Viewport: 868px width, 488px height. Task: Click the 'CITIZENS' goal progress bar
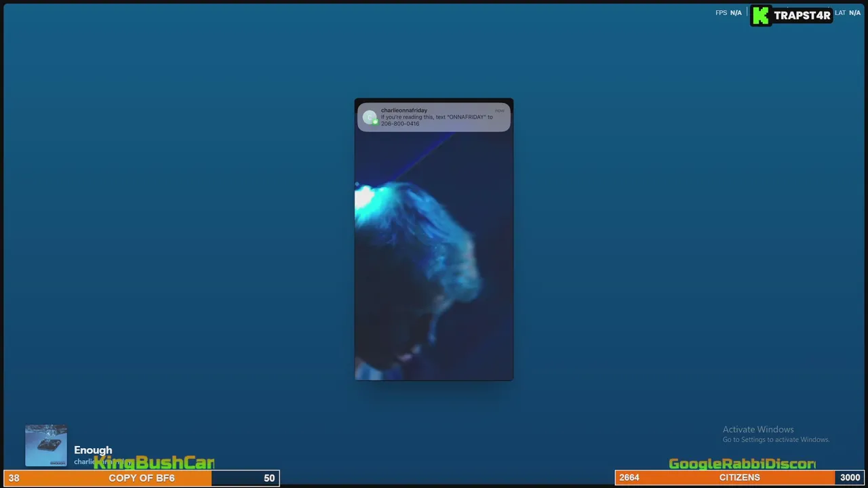(739, 478)
